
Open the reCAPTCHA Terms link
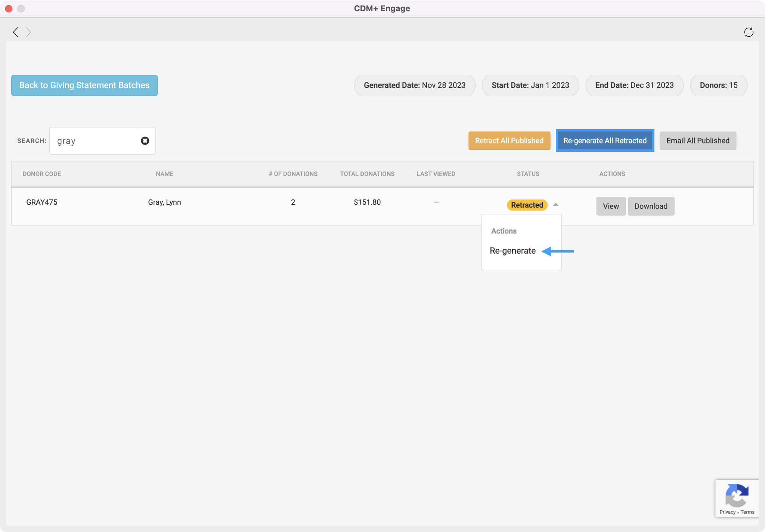(x=747, y=512)
